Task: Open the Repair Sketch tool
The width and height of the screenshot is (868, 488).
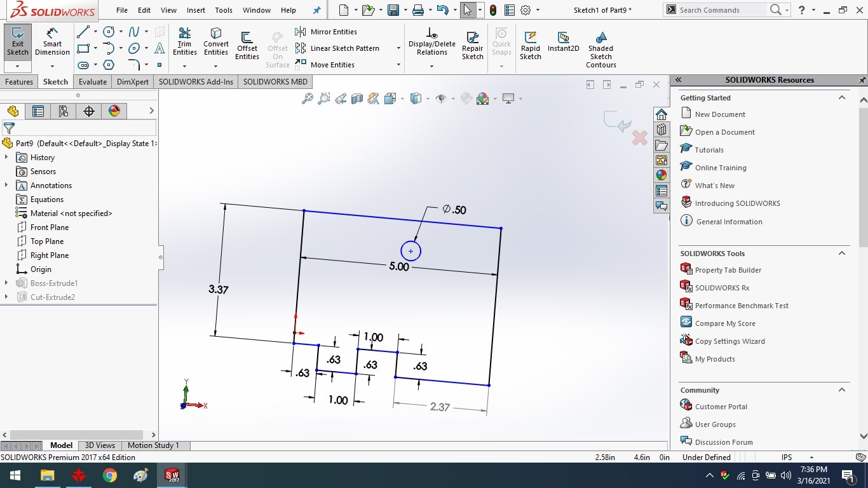Action: [x=473, y=44]
